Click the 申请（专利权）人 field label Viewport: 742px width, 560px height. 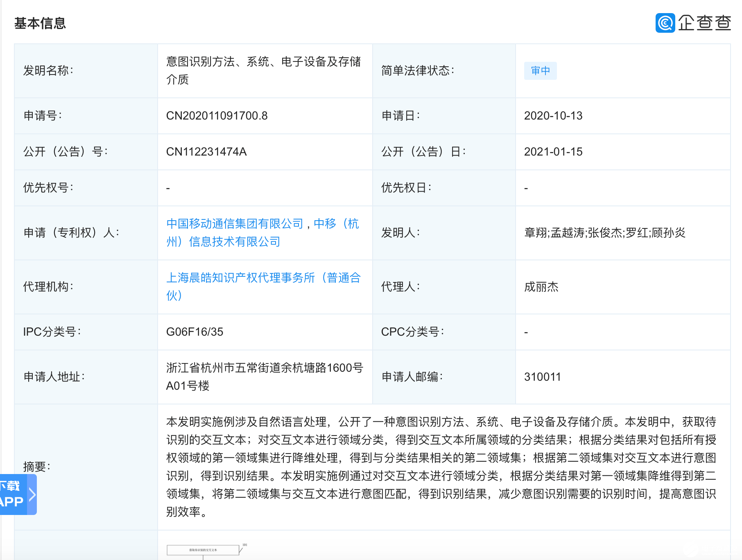pos(71,233)
